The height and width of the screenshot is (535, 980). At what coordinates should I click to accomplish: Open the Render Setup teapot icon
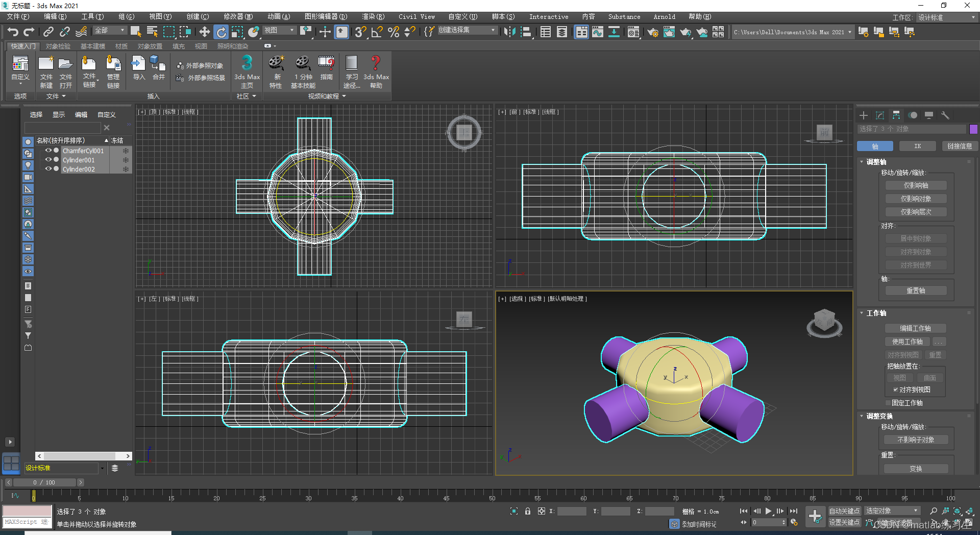652,32
